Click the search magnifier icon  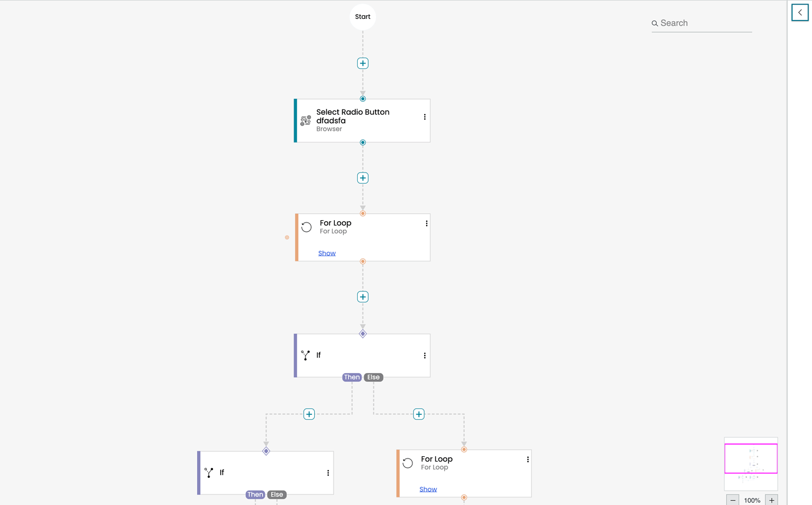tap(654, 23)
